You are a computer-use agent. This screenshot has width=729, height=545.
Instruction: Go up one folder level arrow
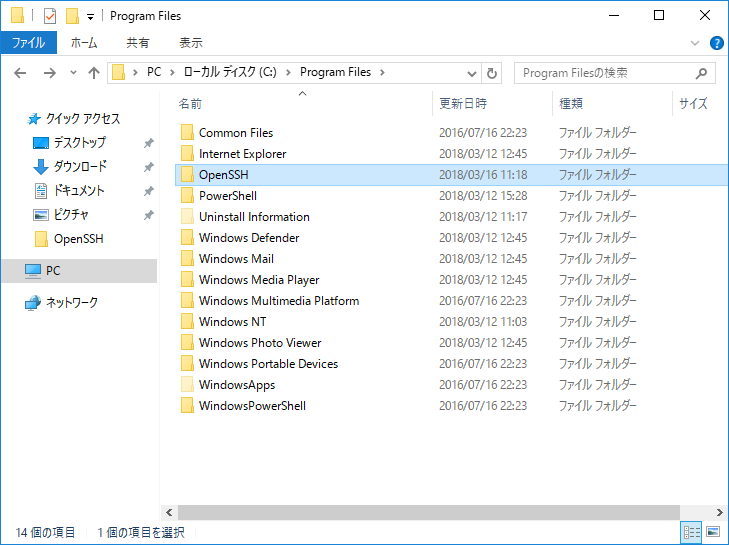click(x=94, y=73)
